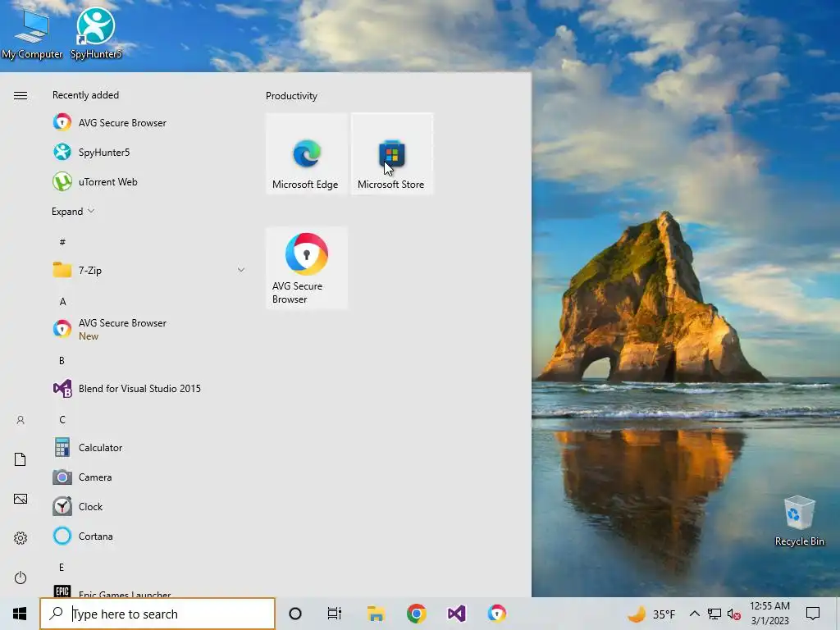Viewport: 840px width, 630px height.
Task: Open File Explorer from the taskbar
Action: (376, 614)
